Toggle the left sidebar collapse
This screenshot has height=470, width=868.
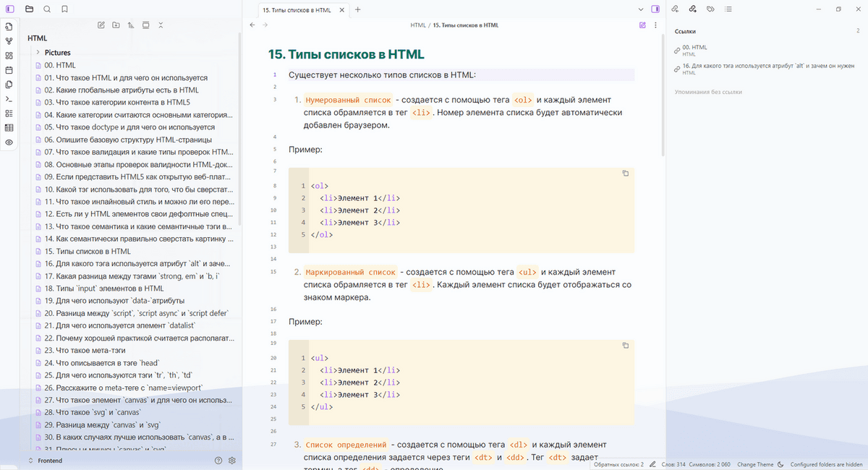9,9
